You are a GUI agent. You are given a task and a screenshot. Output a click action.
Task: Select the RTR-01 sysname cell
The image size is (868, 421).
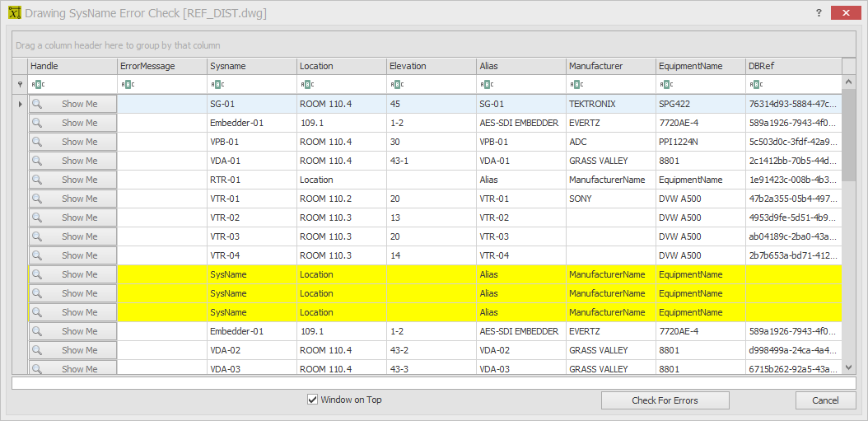pyautogui.click(x=252, y=180)
